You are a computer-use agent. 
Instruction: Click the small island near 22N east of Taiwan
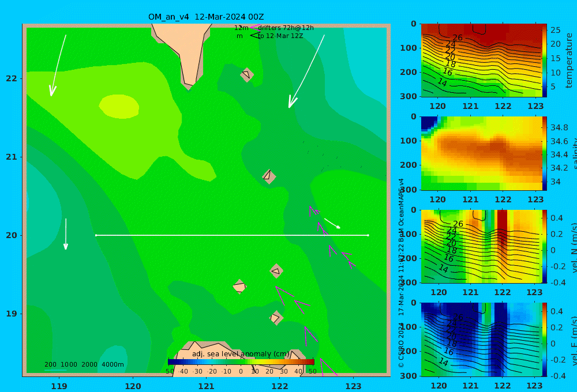247,74
